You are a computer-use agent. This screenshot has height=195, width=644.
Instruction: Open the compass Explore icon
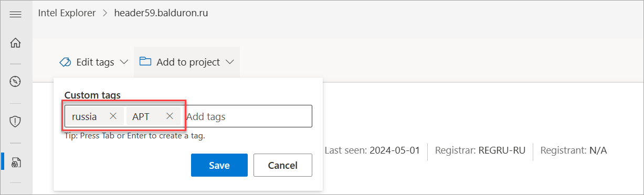[15, 81]
